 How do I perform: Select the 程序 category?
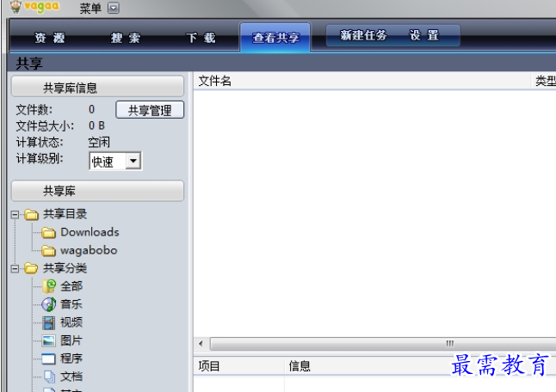[71, 358]
